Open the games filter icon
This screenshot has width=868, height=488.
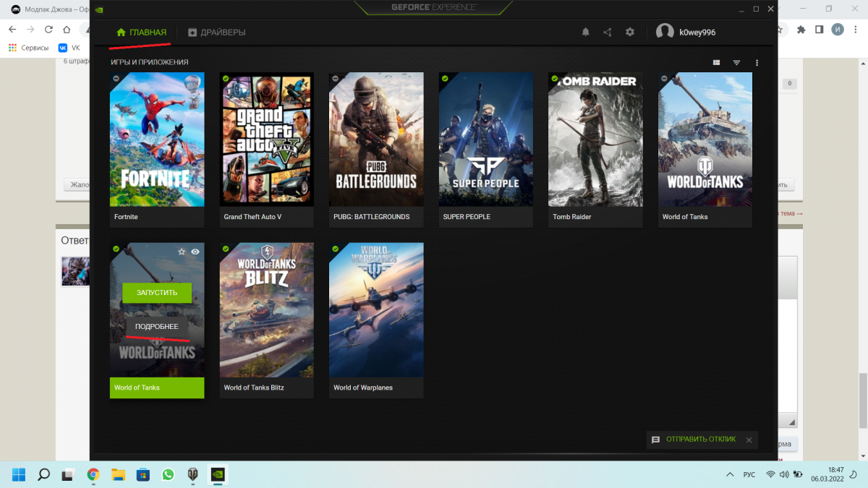tap(736, 63)
